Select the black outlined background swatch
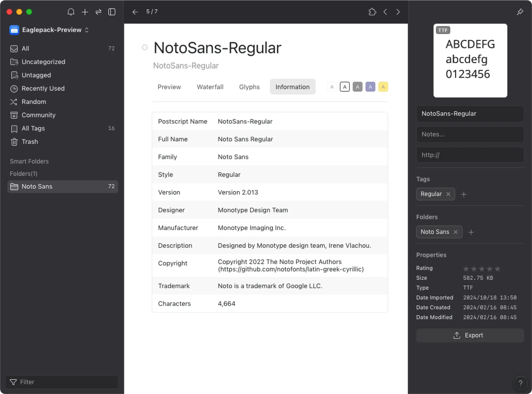This screenshot has width=532, height=394. pos(345,87)
